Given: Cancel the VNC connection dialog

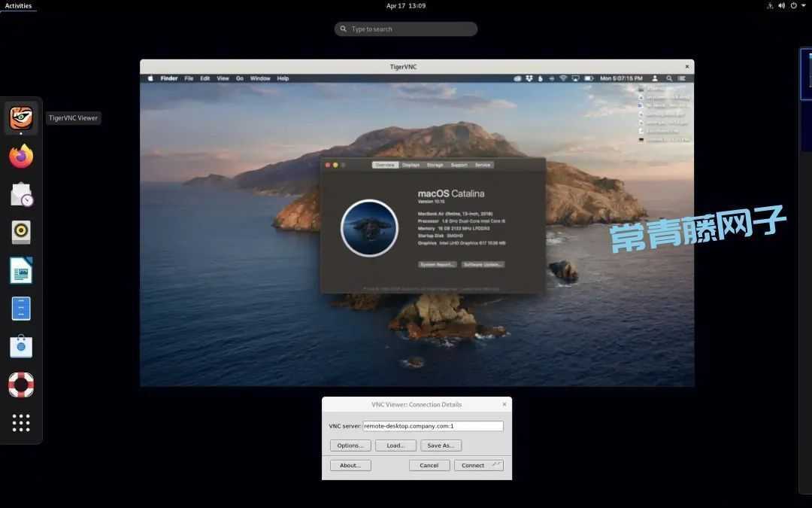Looking at the screenshot, I should pyautogui.click(x=429, y=466).
